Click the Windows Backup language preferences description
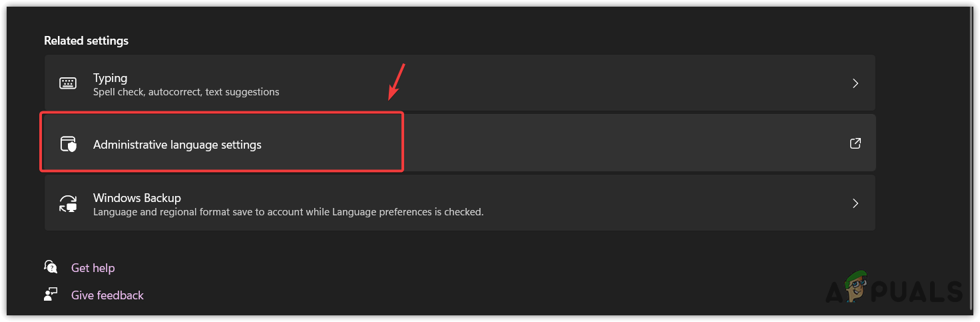 pyautogui.click(x=288, y=212)
